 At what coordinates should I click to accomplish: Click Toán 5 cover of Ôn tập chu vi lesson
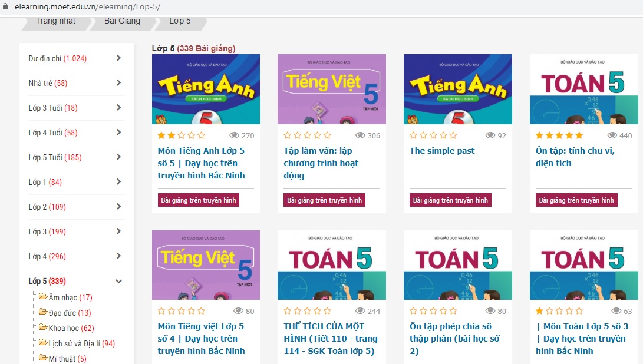(584, 89)
